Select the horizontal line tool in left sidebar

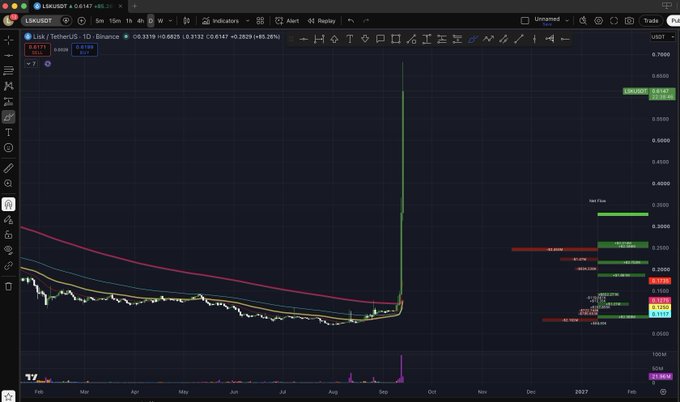8,56
